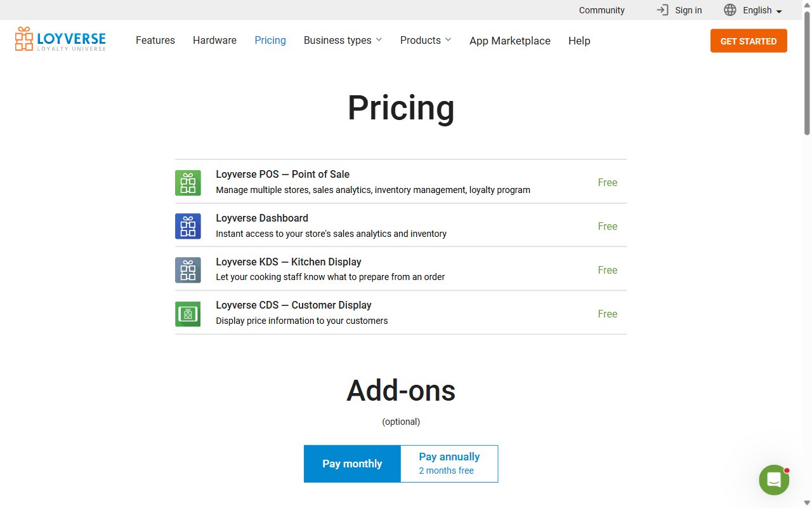The height and width of the screenshot is (508, 812).
Task: Click the Loyverse Dashboard title
Action: [x=262, y=218]
